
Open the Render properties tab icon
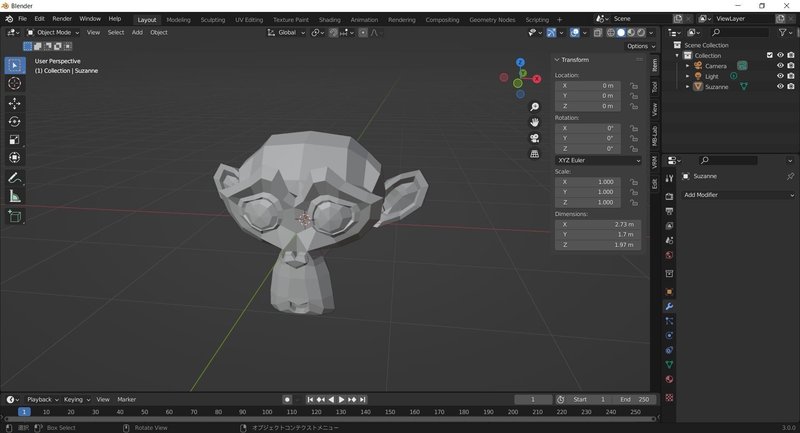669,196
